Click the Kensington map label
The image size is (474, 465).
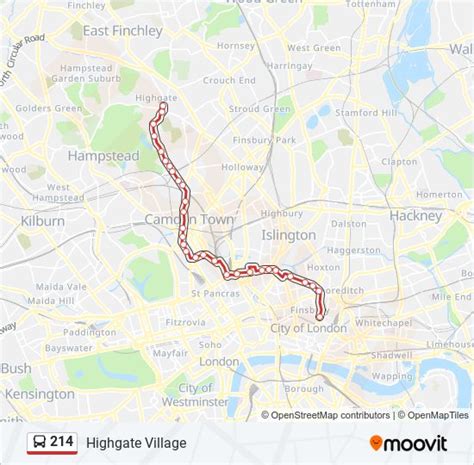(x=40, y=394)
